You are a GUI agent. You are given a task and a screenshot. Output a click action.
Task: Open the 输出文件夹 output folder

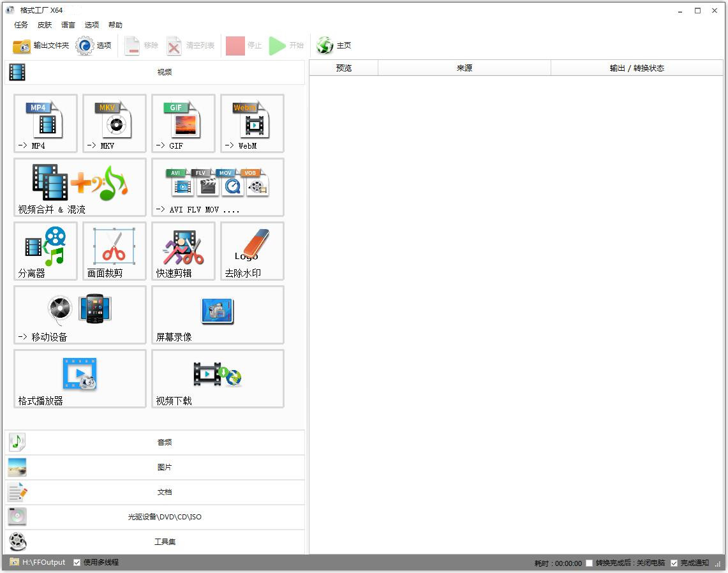40,45
